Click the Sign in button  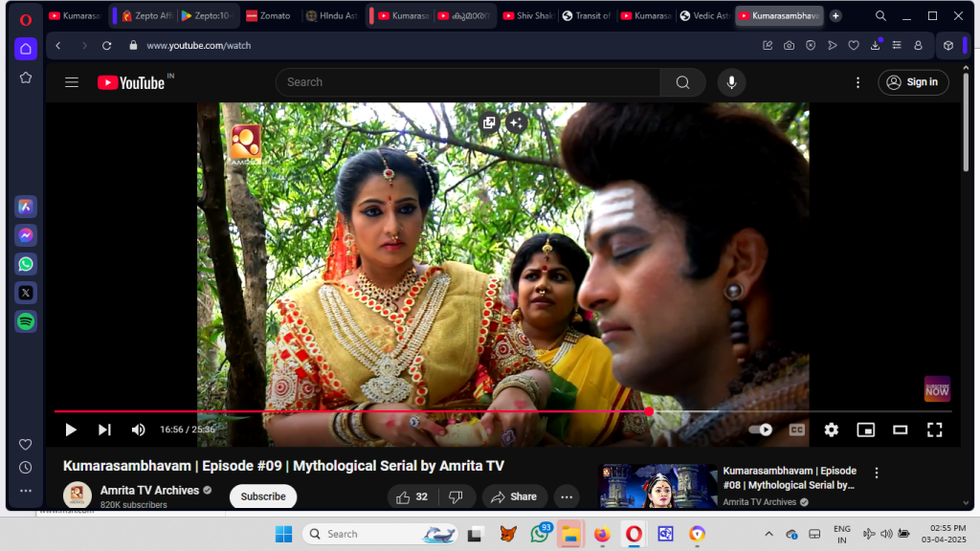tap(913, 82)
